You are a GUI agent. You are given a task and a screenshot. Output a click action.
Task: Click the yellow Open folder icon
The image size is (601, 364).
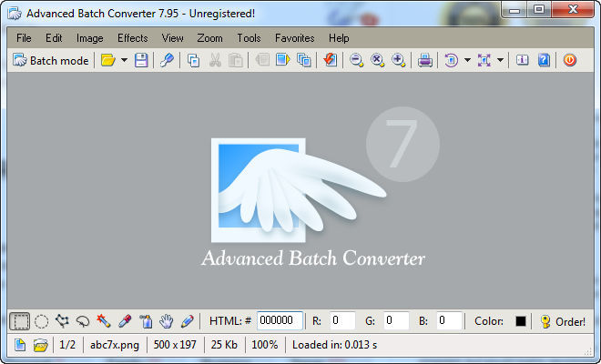[x=108, y=60]
